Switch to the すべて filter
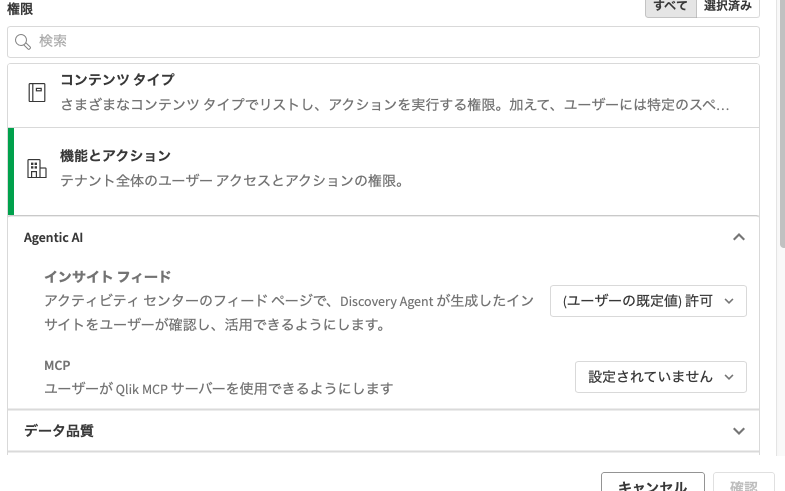The height and width of the screenshot is (491, 785). point(670,7)
